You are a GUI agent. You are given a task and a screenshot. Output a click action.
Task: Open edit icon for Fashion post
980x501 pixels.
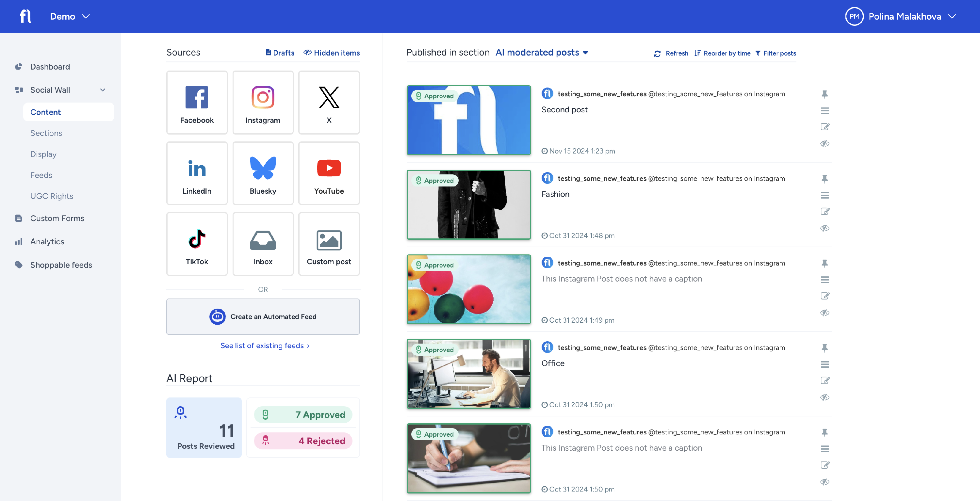tap(825, 212)
